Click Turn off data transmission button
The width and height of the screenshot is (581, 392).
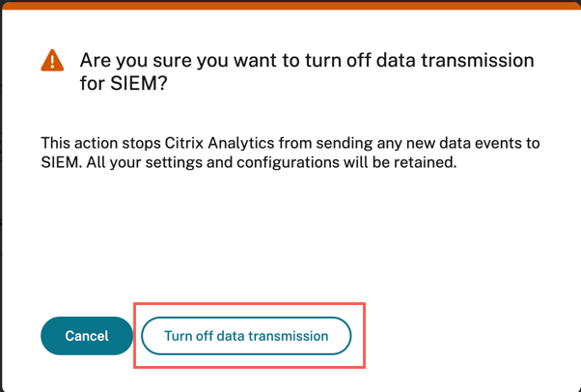click(x=246, y=336)
